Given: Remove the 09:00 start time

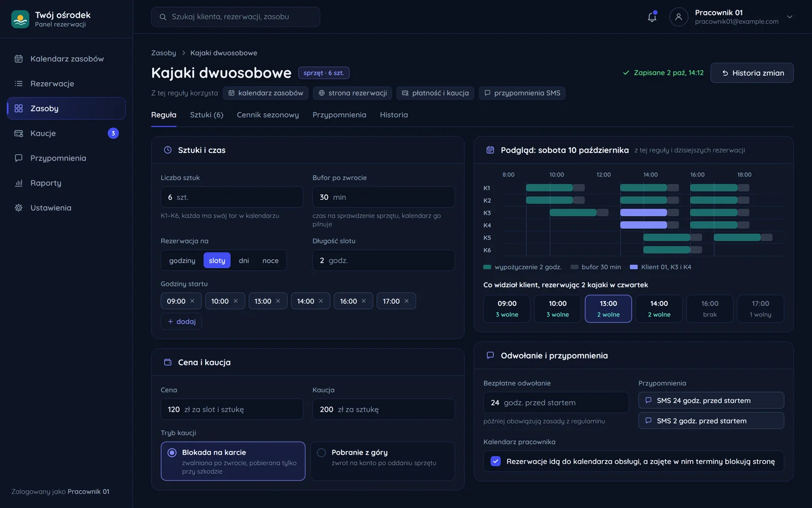Looking at the screenshot, I should click(192, 301).
